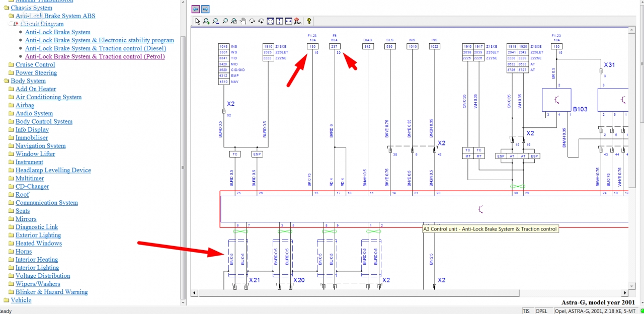Click the B103 component symbol
The height and width of the screenshot is (314, 644).
click(x=556, y=100)
